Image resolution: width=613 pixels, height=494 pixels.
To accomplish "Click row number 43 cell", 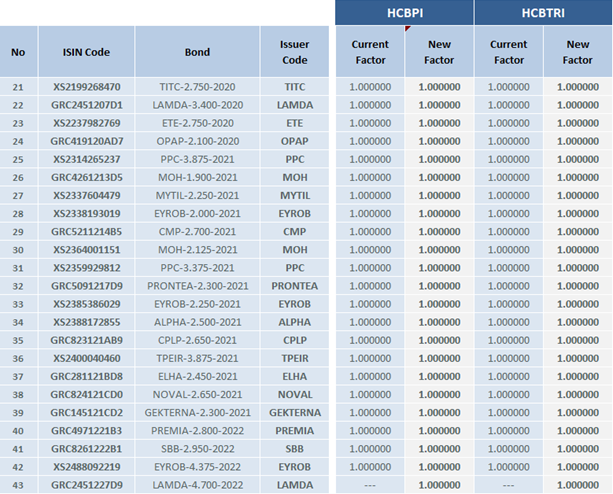I will coord(18,485).
